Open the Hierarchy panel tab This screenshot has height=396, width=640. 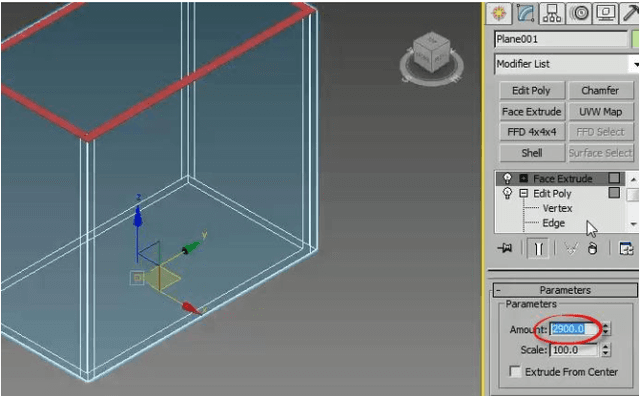[x=552, y=13]
